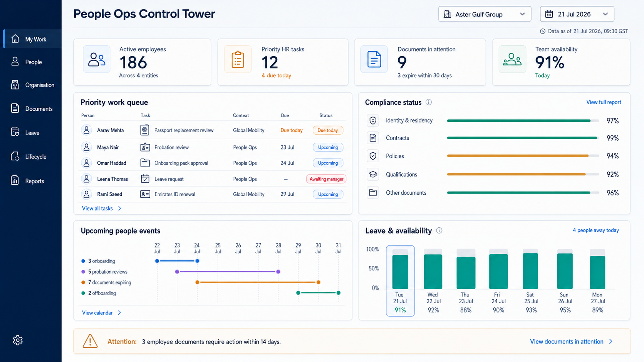Click the Other documents folder icon
Viewport: 644px width, 362px height.
373,192
